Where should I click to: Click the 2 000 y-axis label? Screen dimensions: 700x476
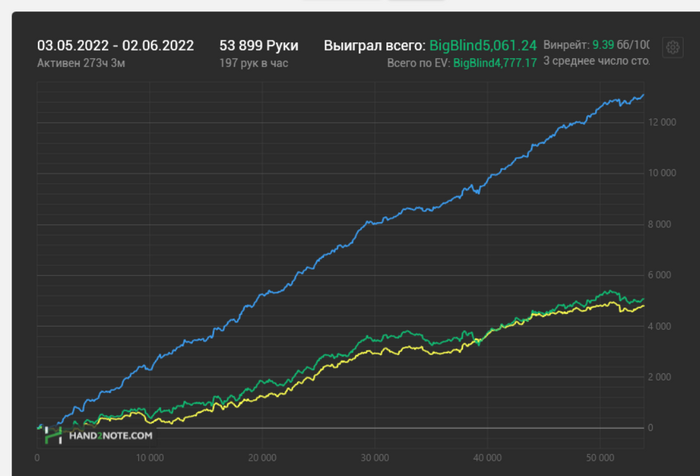point(659,377)
